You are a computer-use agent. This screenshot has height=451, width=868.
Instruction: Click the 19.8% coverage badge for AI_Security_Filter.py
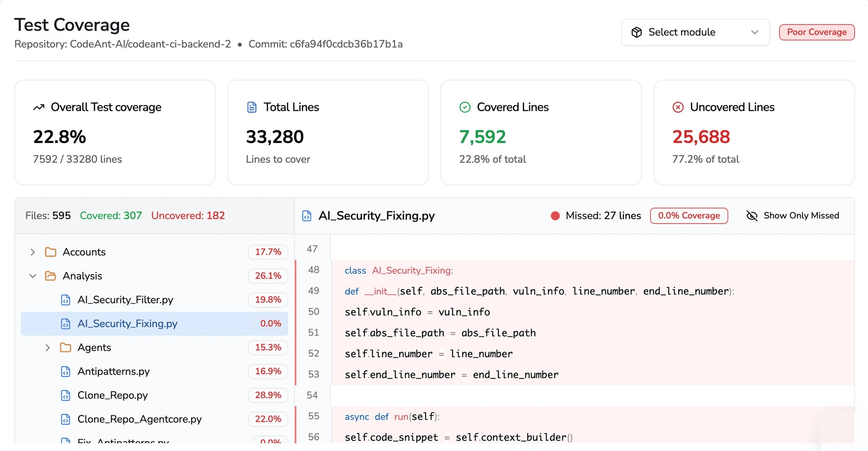tap(267, 300)
